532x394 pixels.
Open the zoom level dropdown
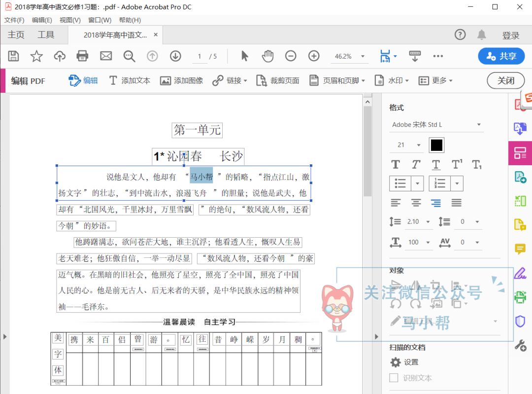(x=363, y=56)
